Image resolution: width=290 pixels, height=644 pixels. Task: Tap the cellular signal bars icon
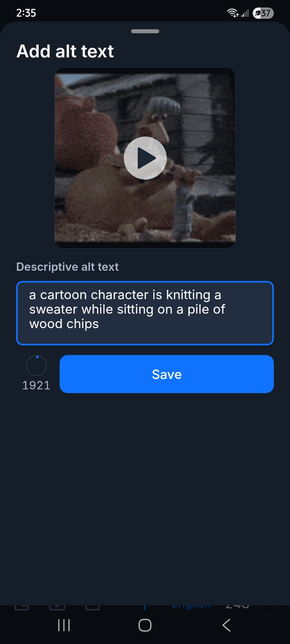click(x=245, y=13)
